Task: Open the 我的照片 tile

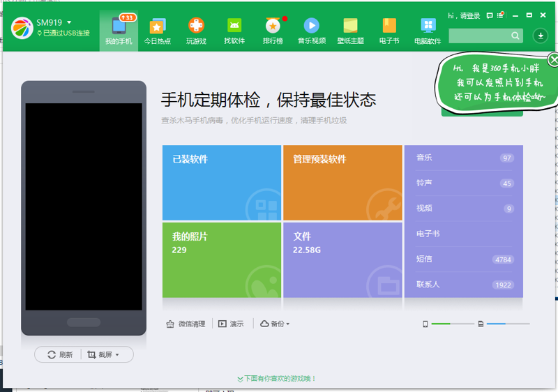Action: (222, 259)
